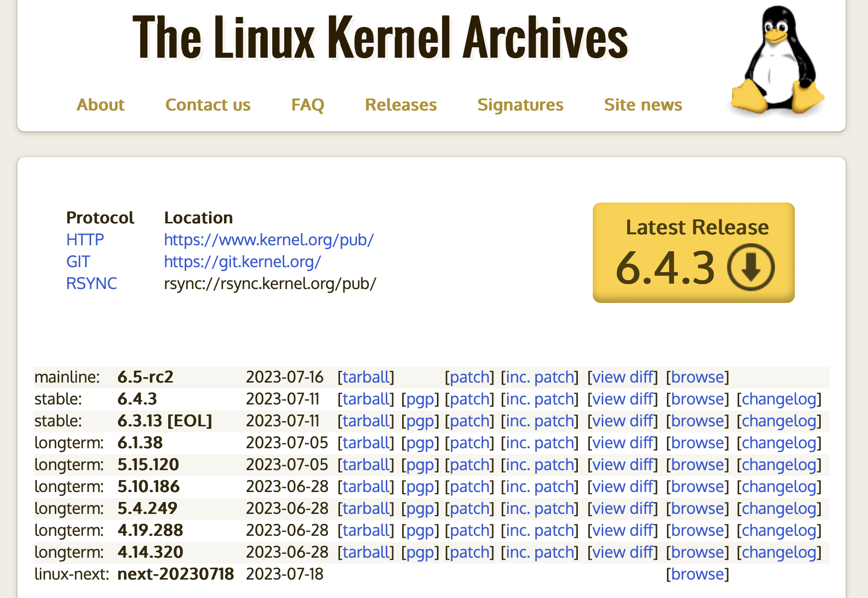Open the HTTP protocol link
The height and width of the screenshot is (598, 868).
pyautogui.click(x=85, y=240)
